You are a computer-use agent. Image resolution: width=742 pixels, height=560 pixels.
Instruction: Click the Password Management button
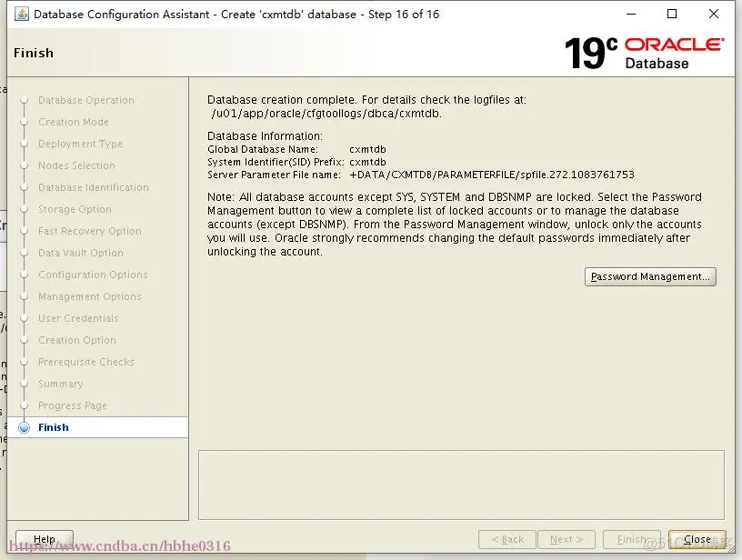pyautogui.click(x=650, y=276)
